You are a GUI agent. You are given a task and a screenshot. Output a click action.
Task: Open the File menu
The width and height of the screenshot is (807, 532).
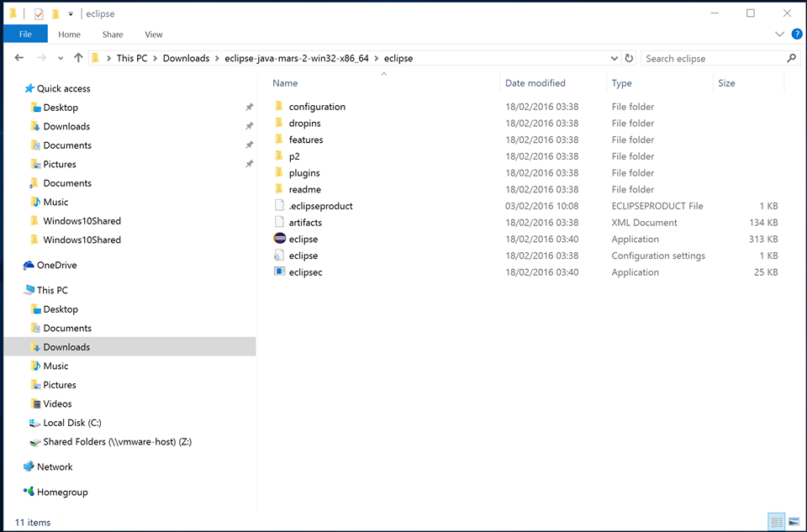(x=25, y=34)
